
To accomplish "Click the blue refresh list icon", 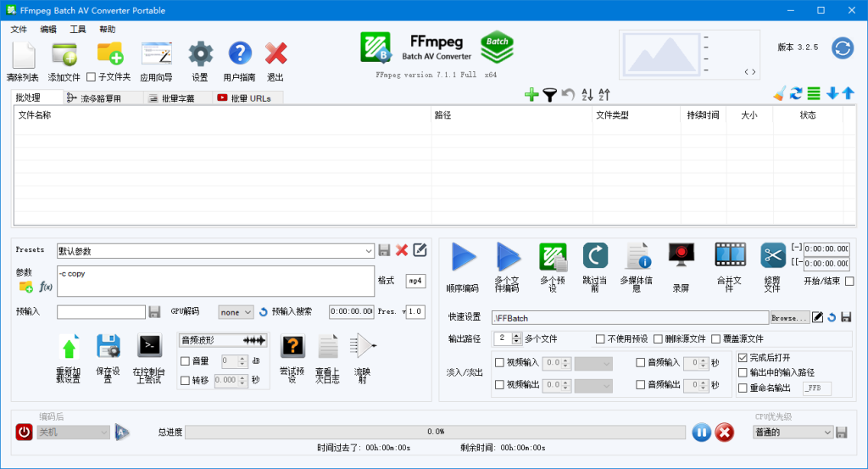I will click(x=796, y=93).
